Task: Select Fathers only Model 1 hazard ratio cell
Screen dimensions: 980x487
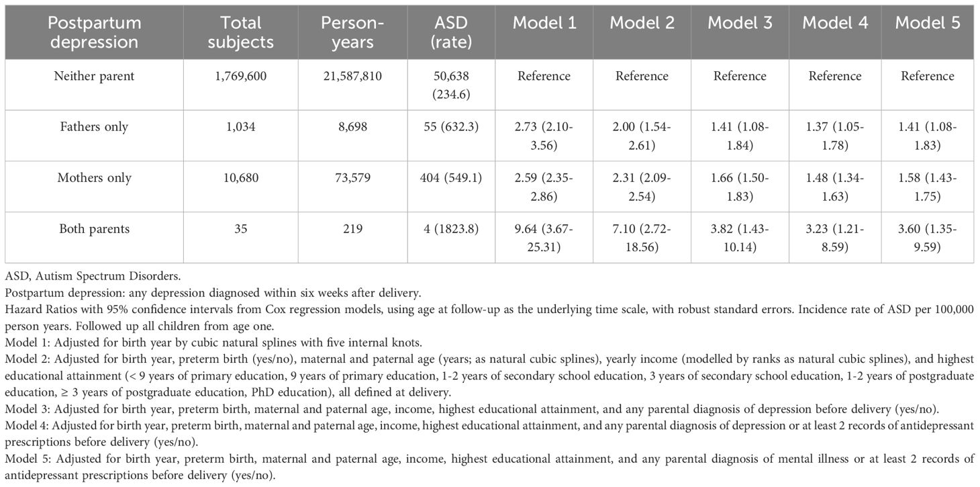Action: (x=544, y=136)
